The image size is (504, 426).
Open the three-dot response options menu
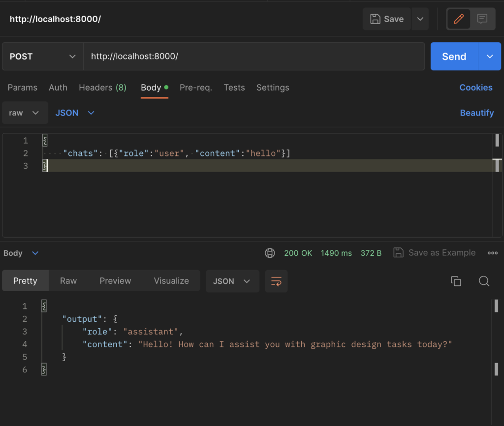[x=492, y=253]
